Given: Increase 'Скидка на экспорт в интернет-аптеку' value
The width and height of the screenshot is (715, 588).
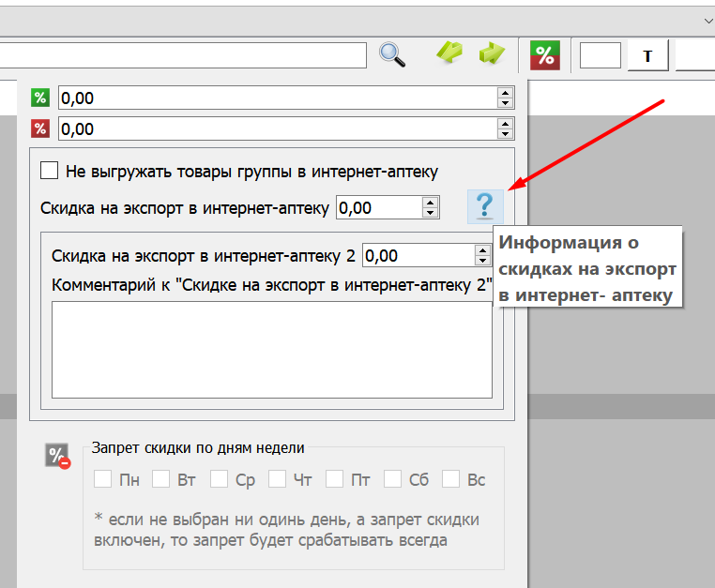Looking at the screenshot, I should (x=431, y=203).
